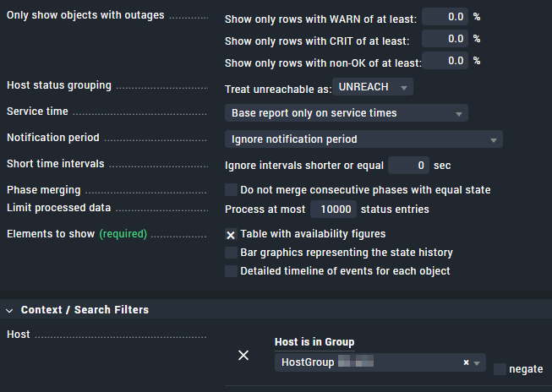
Task: Expand the Ignore notification period dropdown
Action: pos(363,139)
